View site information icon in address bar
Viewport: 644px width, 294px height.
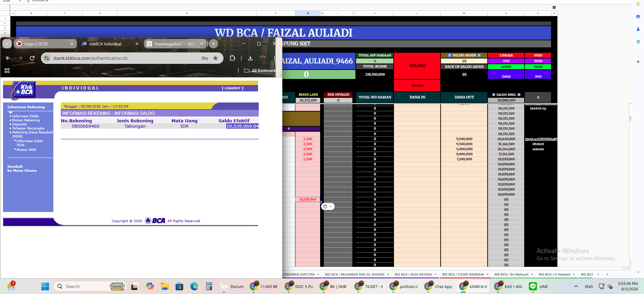point(47,58)
